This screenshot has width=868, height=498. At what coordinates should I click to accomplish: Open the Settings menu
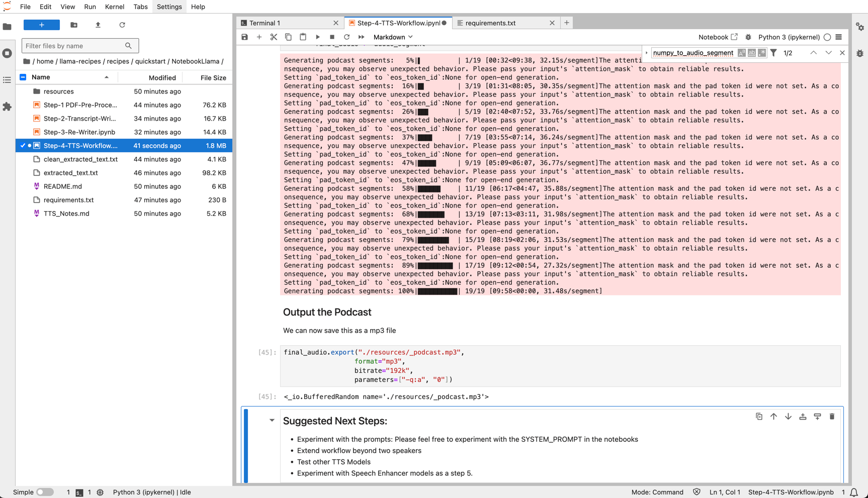click(169, 7)
